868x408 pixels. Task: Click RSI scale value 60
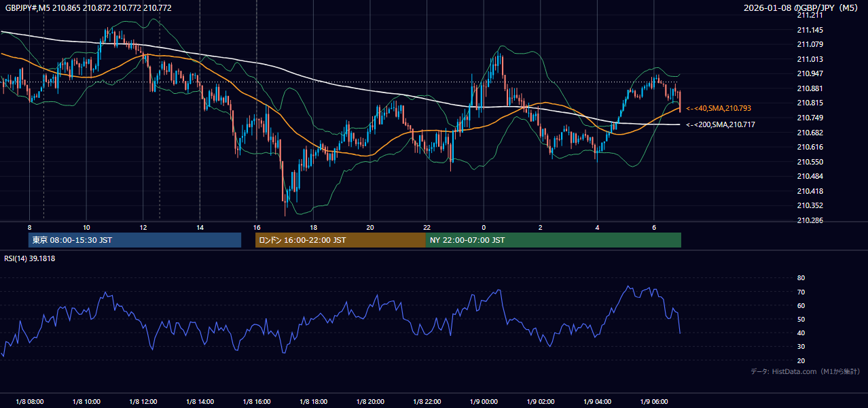coord(801,305)
